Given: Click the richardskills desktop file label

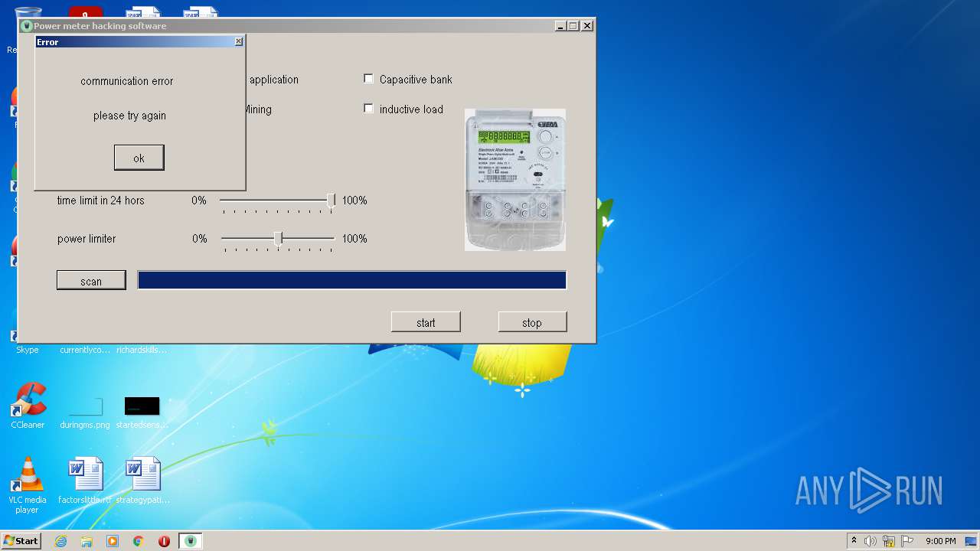Looking at the screenshot, I should pyautogui.click(x=142, y=350).
